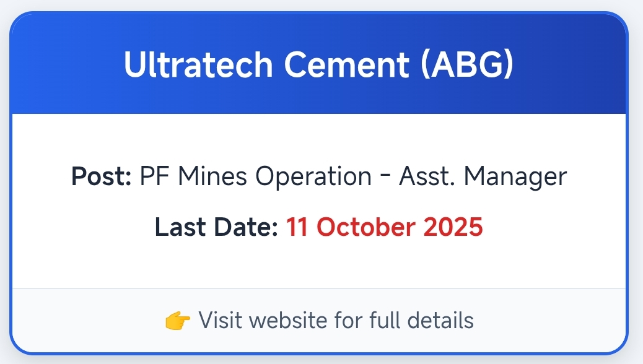Click the red '11 October 2025' date
This screenshot has width=643, height=364.
384,227
